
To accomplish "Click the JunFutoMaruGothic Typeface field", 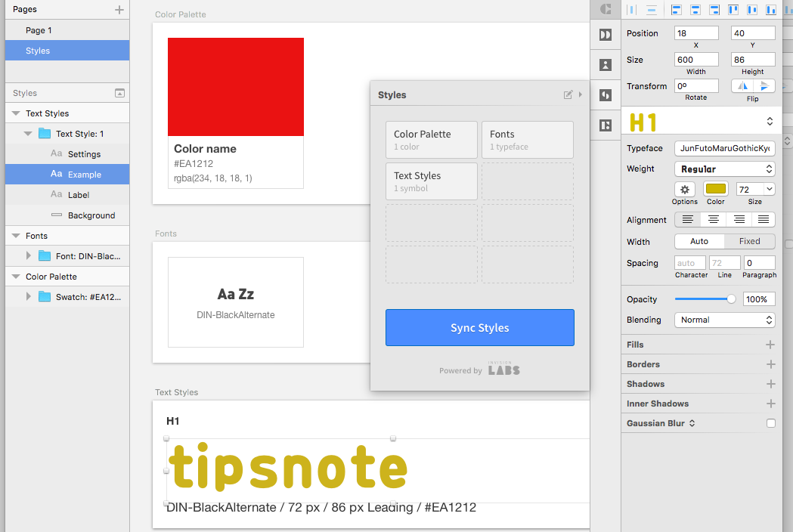I will pyautogui.click(x=725, y=148).
